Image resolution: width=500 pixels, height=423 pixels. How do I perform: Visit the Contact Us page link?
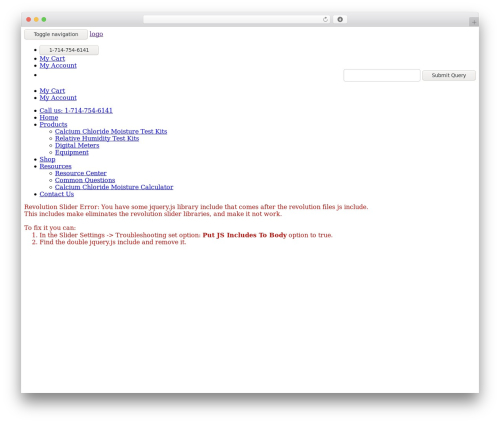pos(57,194)
